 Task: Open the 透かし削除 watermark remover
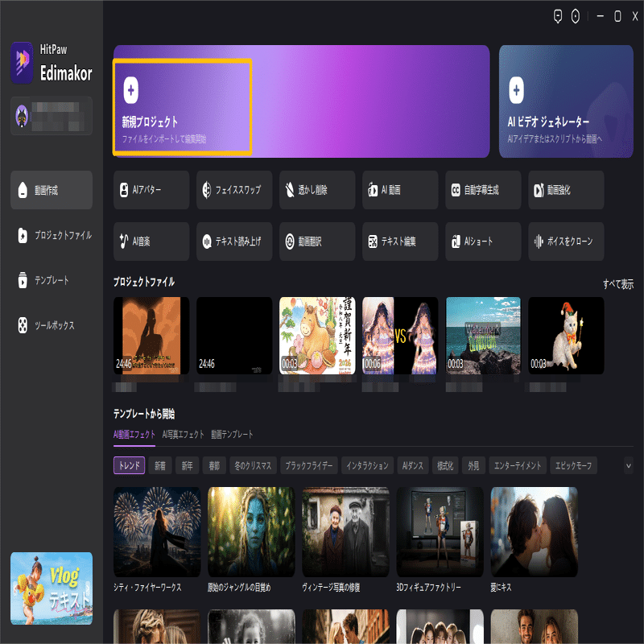(317, 190)
